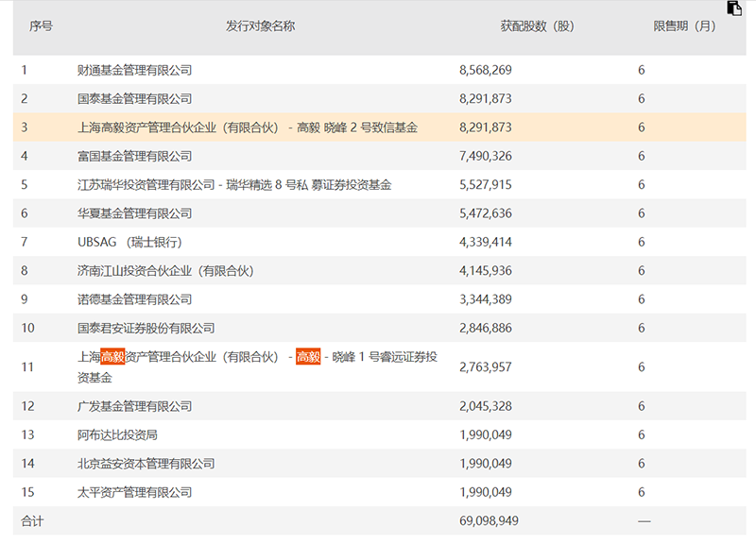Click the 晓峰 2 号致信基金 row name
The height and width of the screenshot is (544, 756).
pos(248,127)
